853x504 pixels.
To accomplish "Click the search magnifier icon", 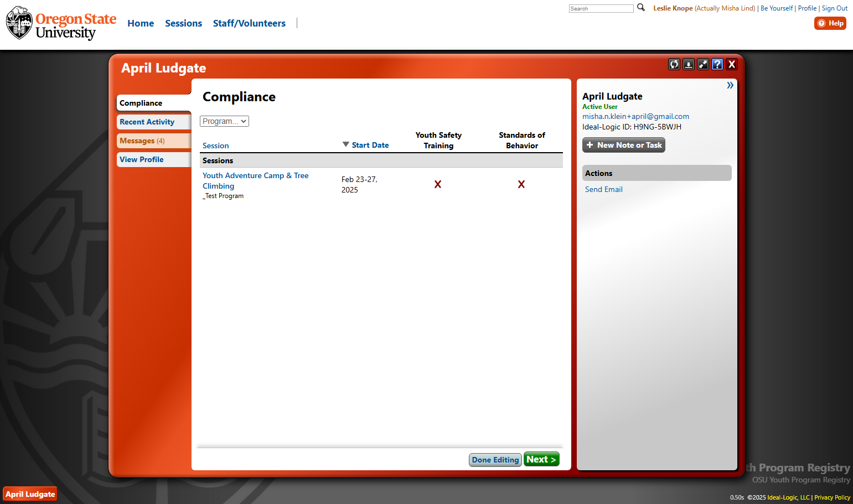I will click(x=641, y=8).
